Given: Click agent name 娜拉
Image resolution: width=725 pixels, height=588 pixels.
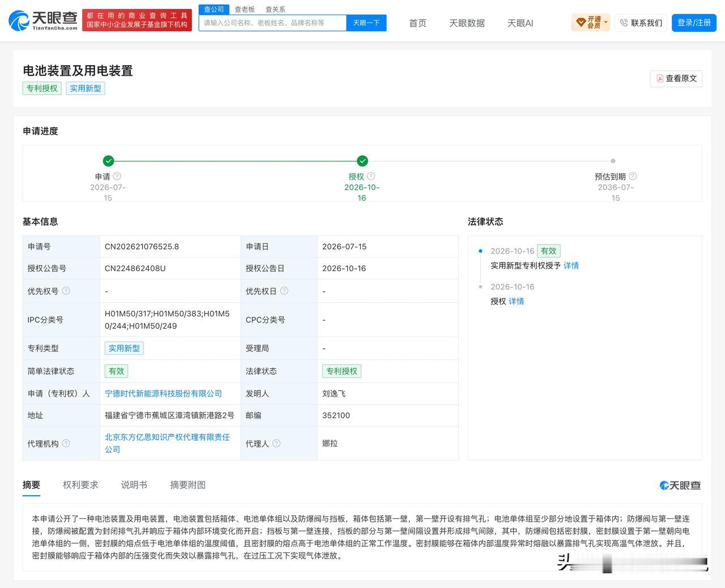Looking at the screenshot, I should point(330,443).
